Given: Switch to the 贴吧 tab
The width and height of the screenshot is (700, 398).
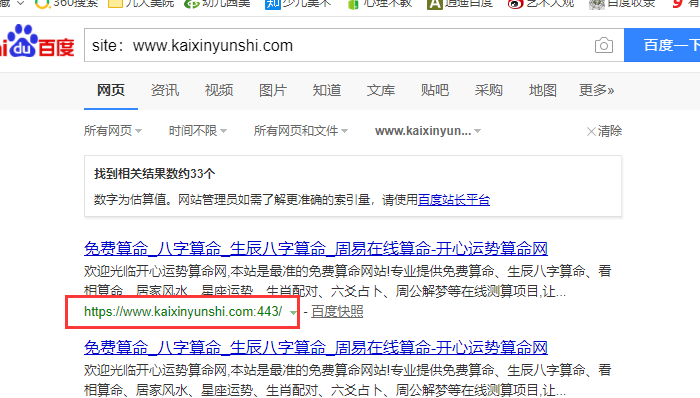Looking at the screenshot, I should click(435, 90).
